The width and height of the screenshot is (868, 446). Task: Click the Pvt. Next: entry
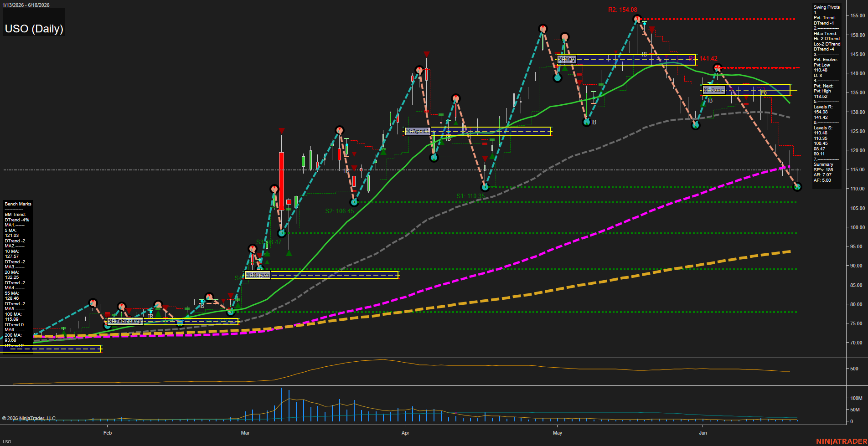pyautogui.click(x=823, y=86)
